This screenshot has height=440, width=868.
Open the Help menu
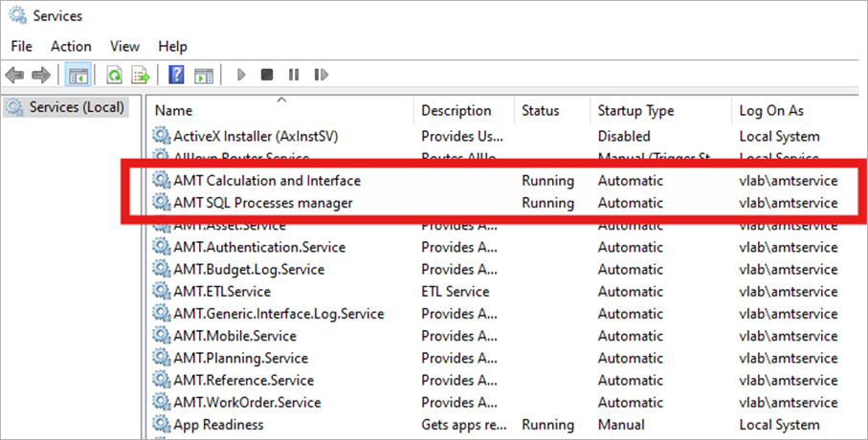(172, 47)
